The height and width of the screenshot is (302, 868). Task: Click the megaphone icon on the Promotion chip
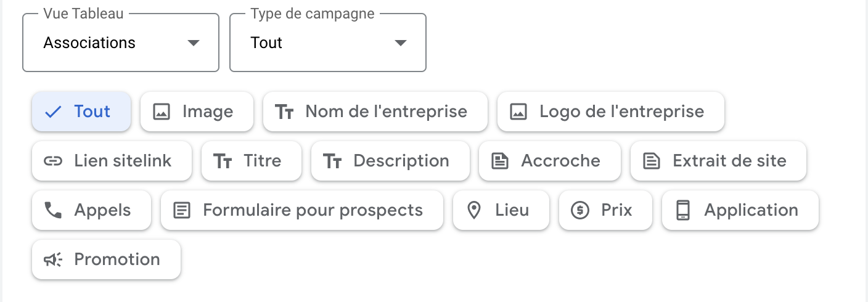click(53, 259)
